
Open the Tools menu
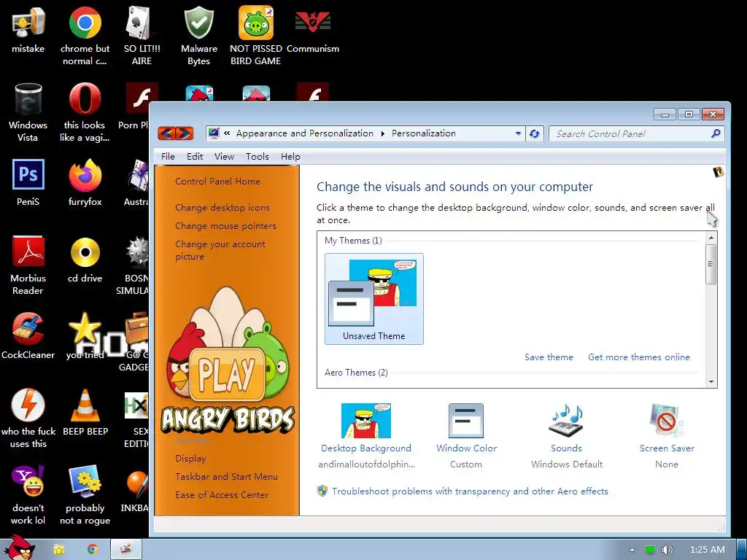tap(258, 157)
